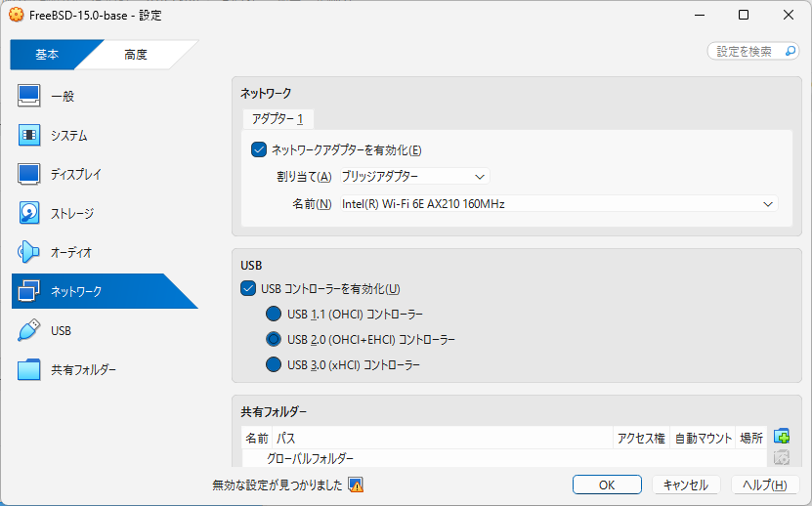Toggle ネットワークアダプターを有効化 checkbox
The height and width of the screenshot is (506, 812).
tap(258, 149)
